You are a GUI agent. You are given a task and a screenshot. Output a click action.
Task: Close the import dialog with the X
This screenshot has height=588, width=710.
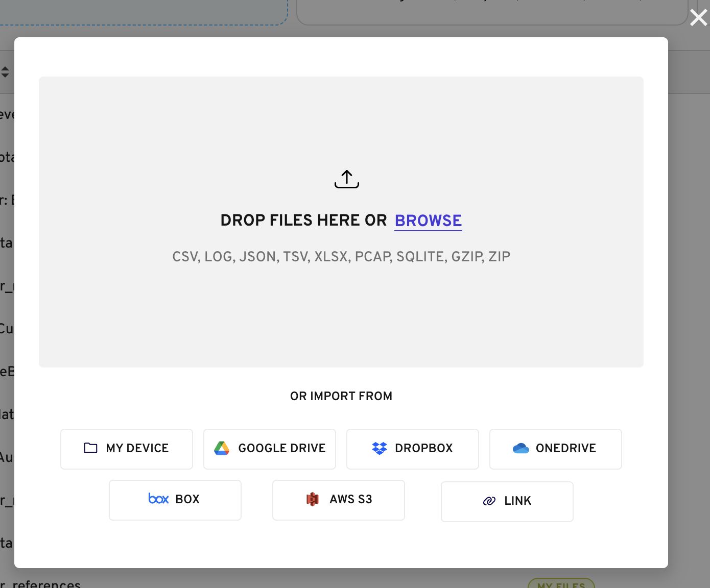click(698, 18)
